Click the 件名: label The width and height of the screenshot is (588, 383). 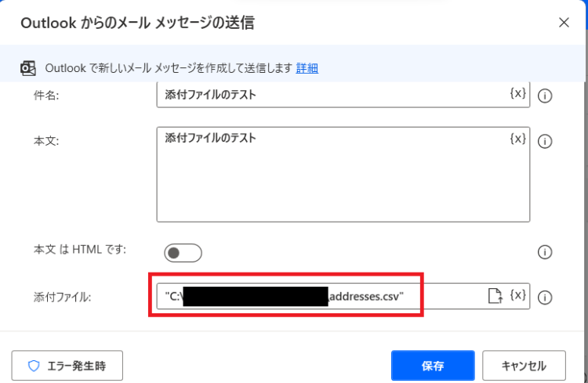pyautogui.click(x=46, y=96)
